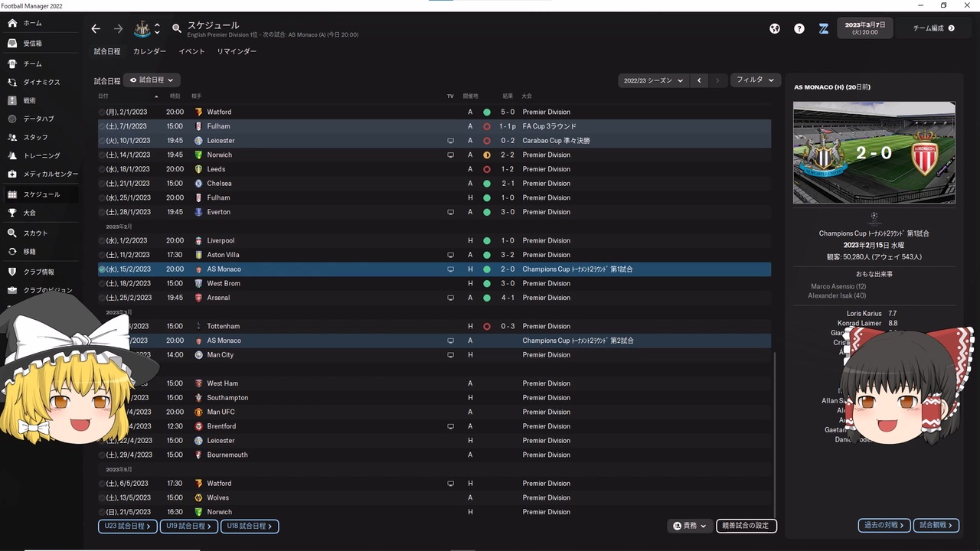Switch to the カレンダー tab

click(149, 51)
